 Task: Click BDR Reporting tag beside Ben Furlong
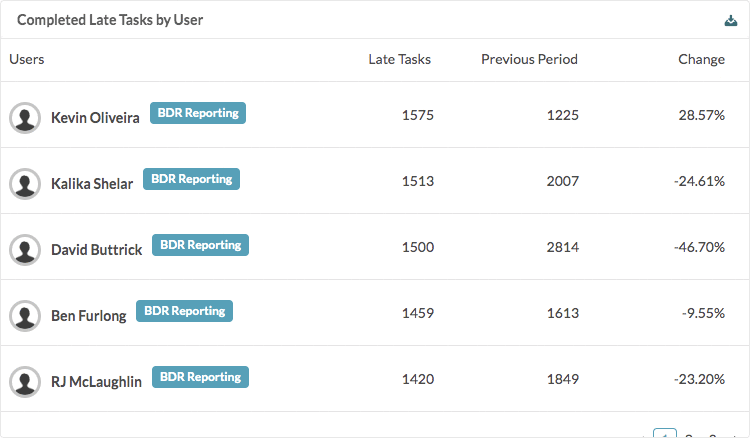[x=185, y=311]
